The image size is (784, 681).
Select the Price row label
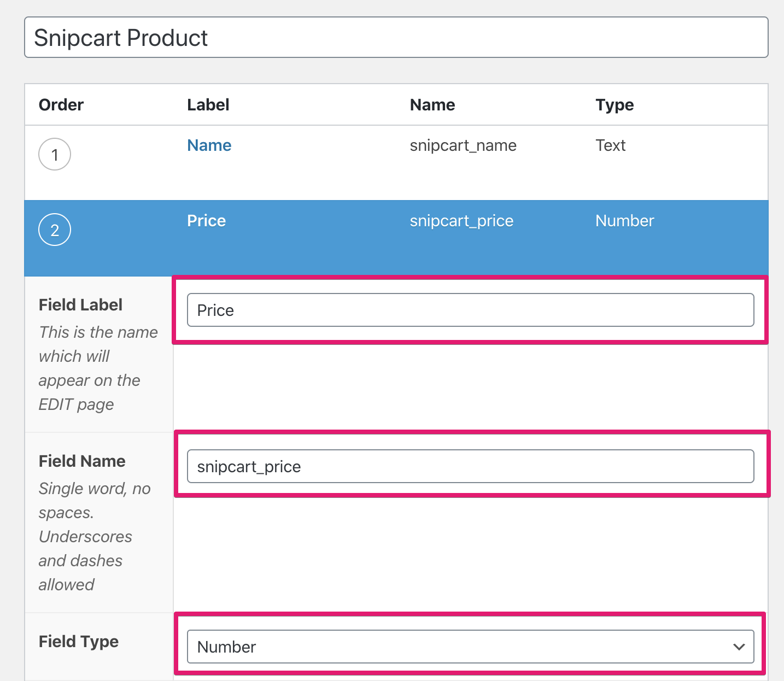click(206, 221)
